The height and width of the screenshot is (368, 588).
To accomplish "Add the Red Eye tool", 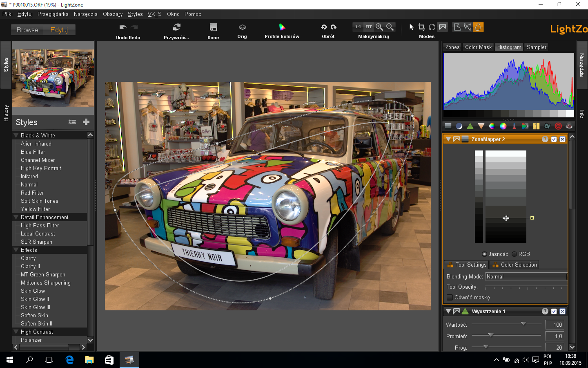I will tap(569, 126).
